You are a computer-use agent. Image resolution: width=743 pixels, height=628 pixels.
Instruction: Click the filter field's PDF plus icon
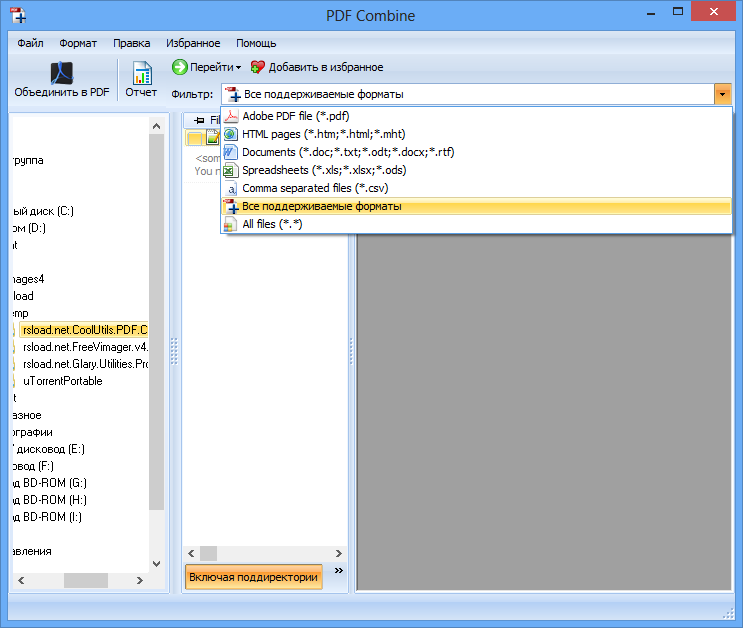click(x=233, y=94)
